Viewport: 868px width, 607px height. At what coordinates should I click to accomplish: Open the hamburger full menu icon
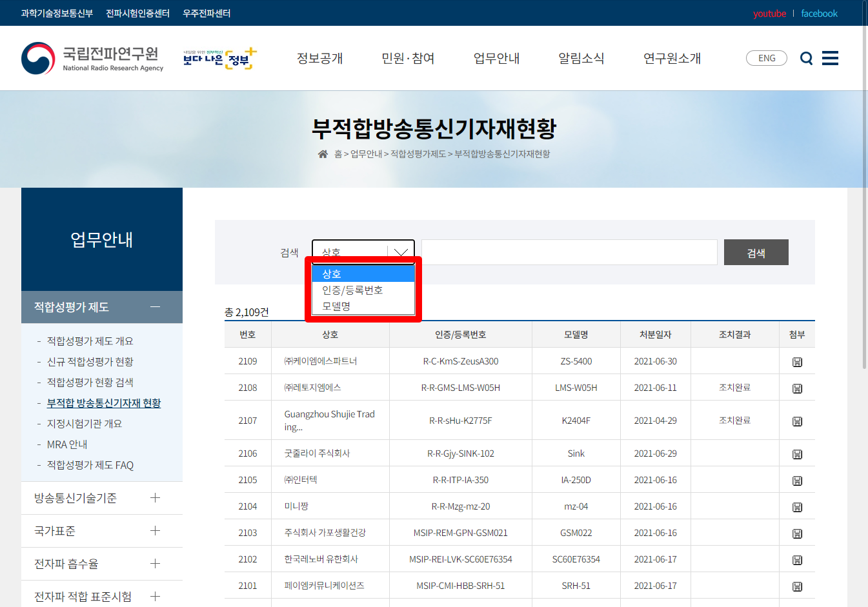point(830,58)
